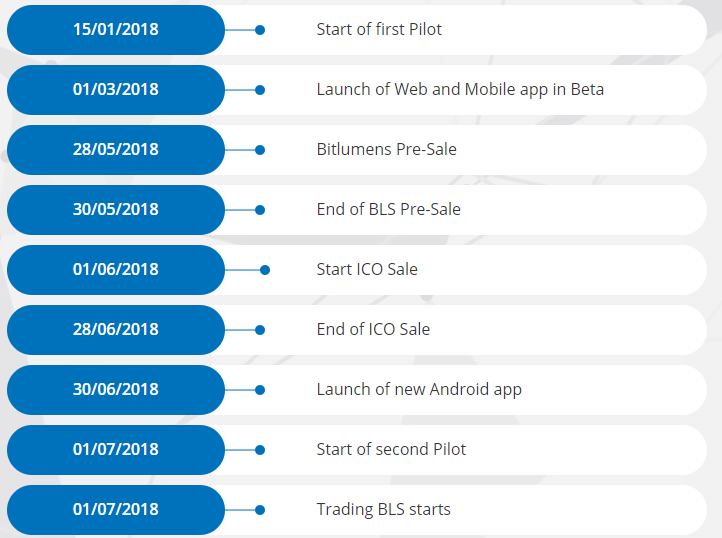This screenshot has height=538, width=722.
Task: Click the 01/06/2018 date pill
Action: [116, 270]
